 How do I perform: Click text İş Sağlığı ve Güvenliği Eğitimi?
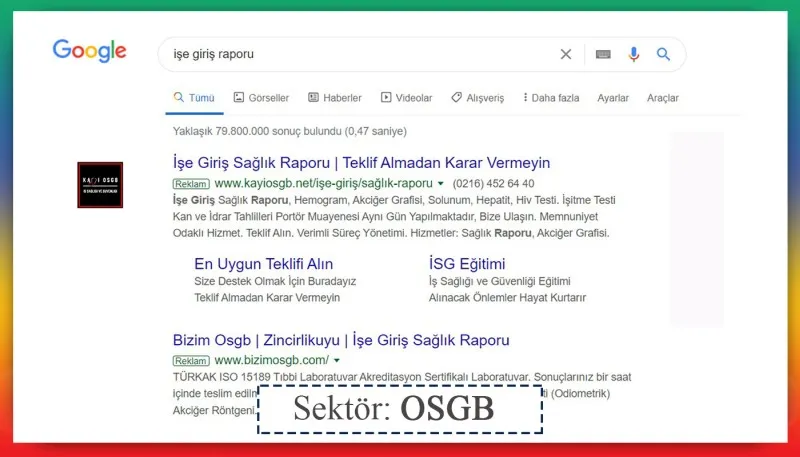(x=499, y=281)
